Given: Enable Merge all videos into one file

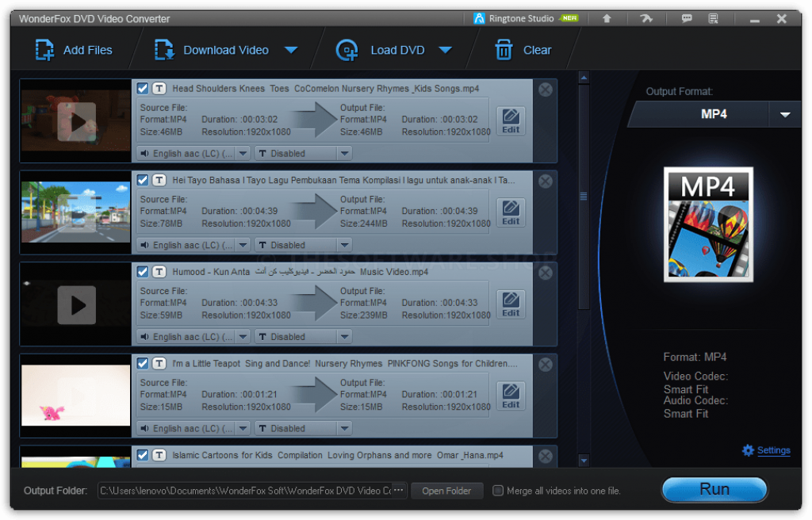Looking at the screenshot, I should 498,491.
